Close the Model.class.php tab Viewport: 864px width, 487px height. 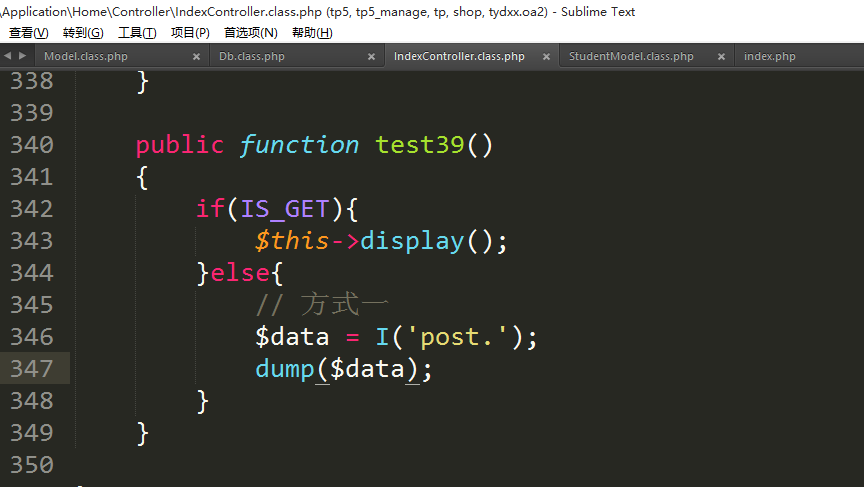196,57
